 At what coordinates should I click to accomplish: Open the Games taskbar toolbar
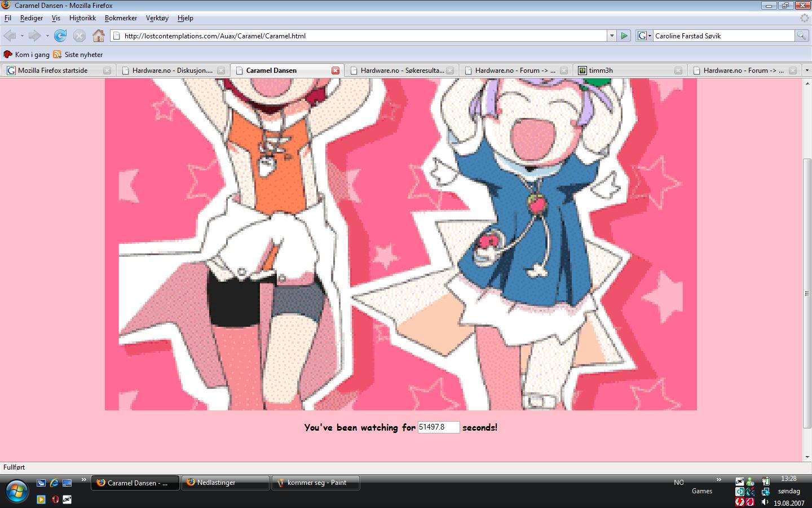tap(702, 491)
